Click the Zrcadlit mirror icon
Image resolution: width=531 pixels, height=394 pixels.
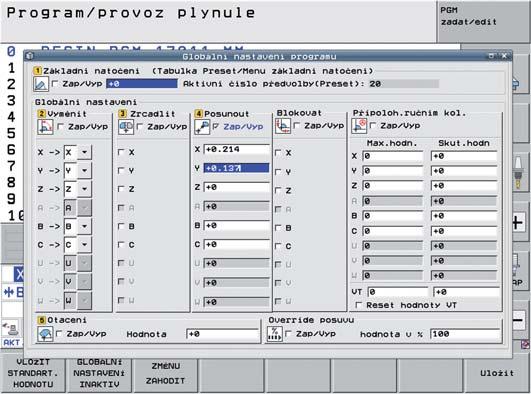tap(126, 127)
